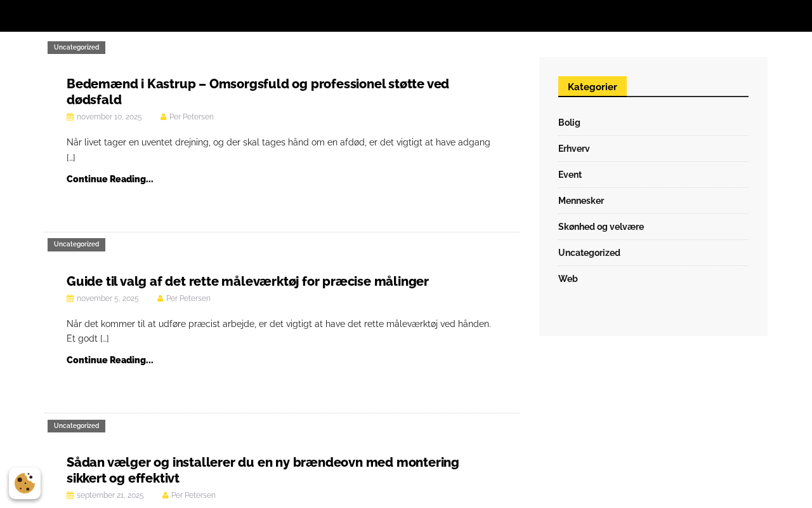Click author icon on the brændeovn post

pyautogui.click(x=166, y=495)
